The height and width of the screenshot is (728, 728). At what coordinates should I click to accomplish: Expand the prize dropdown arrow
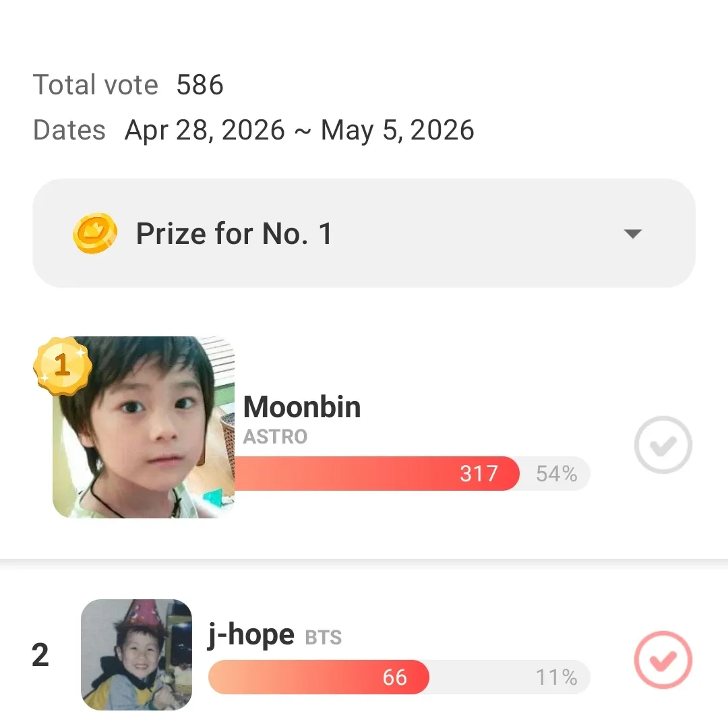pos(632,234)
